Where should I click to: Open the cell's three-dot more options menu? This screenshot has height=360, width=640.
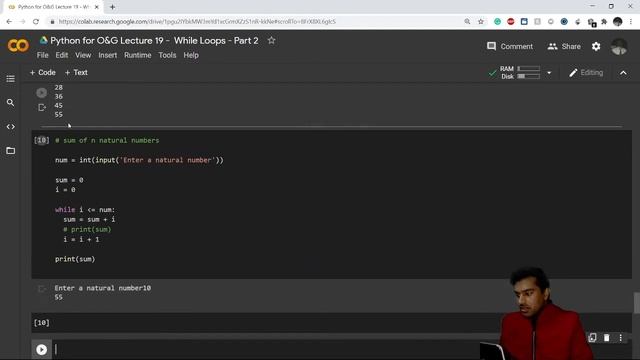[620, 338]
